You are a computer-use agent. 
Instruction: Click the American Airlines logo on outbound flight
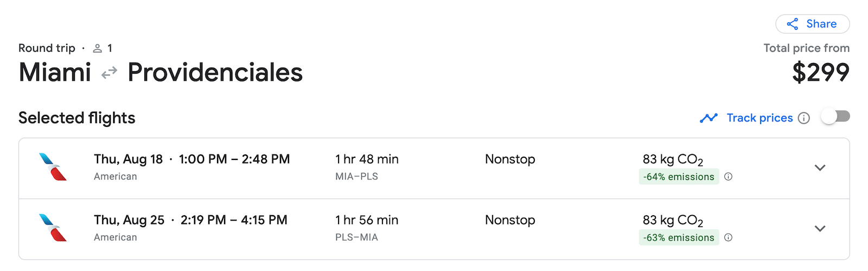pyautogui.click(x=53, y=167)
